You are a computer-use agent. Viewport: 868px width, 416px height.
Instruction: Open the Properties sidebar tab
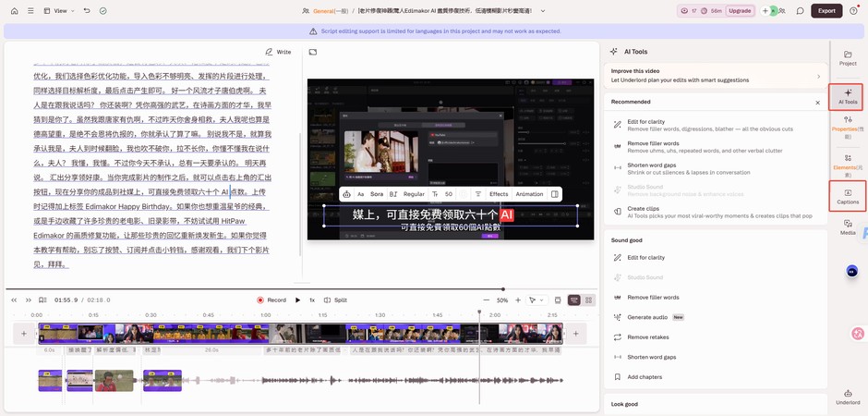point(848,128)
